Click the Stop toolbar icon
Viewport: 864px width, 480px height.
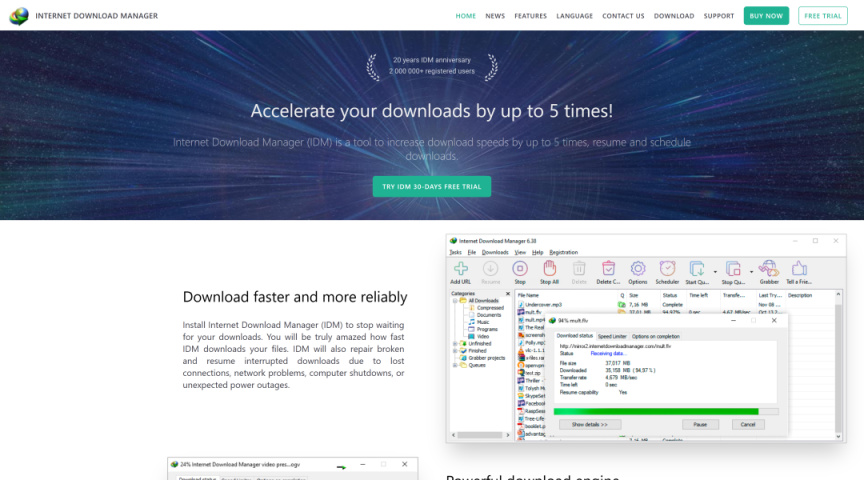tap(520, 269)
